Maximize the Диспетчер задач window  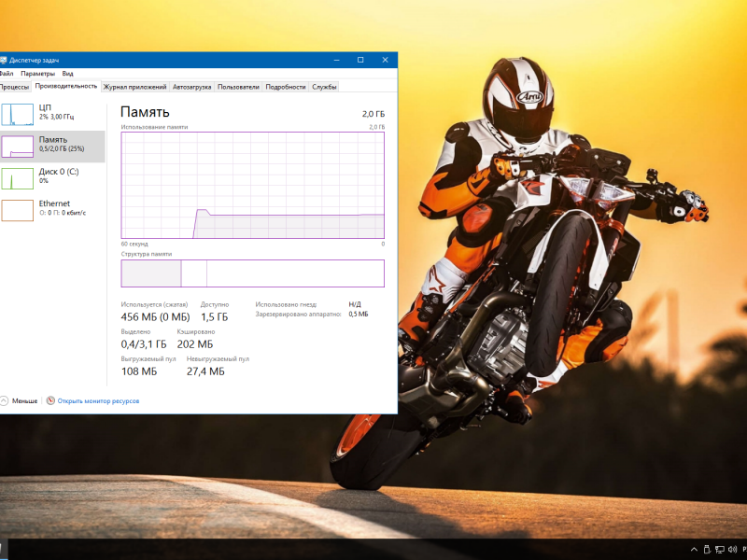point(360,60)
